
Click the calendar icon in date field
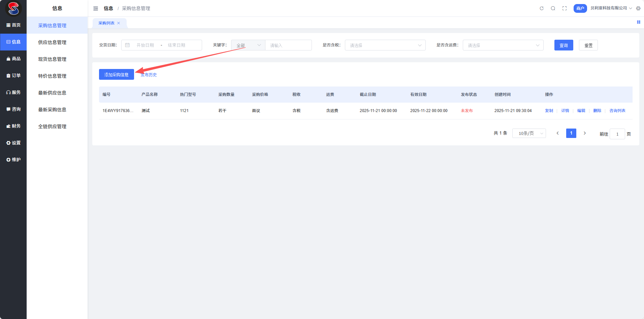tap(127, 45)
